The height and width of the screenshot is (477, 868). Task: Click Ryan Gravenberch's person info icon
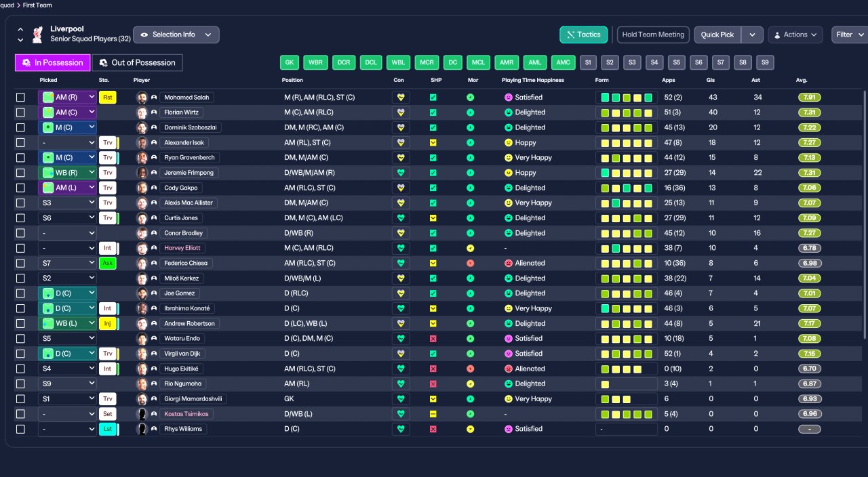pos(154,158)
